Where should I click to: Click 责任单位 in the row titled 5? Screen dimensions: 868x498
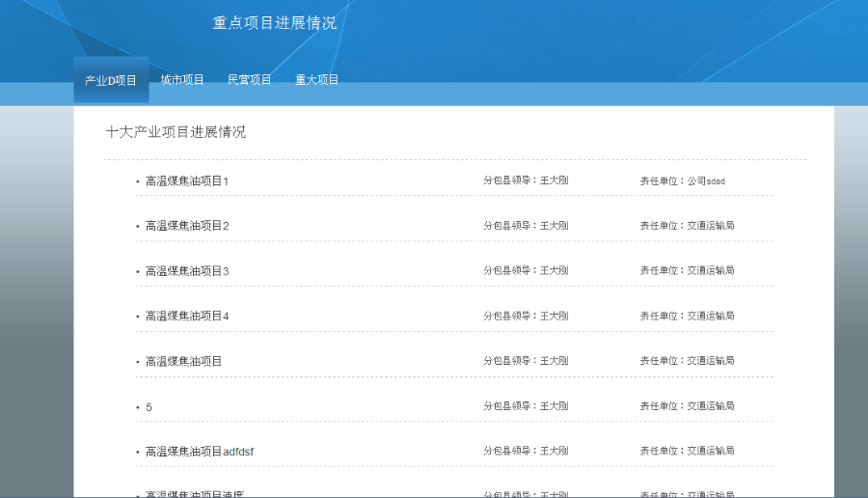click(x=687, y=406)
